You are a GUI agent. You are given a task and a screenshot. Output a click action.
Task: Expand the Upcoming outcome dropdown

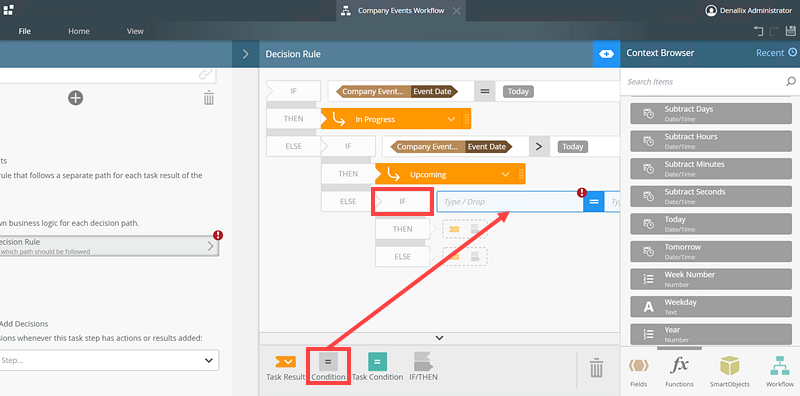[505, 175]
